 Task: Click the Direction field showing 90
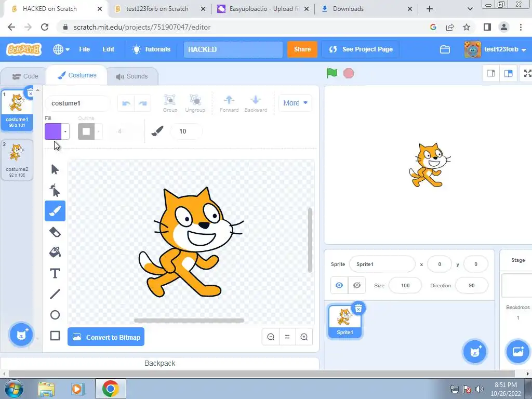(472, 285)
